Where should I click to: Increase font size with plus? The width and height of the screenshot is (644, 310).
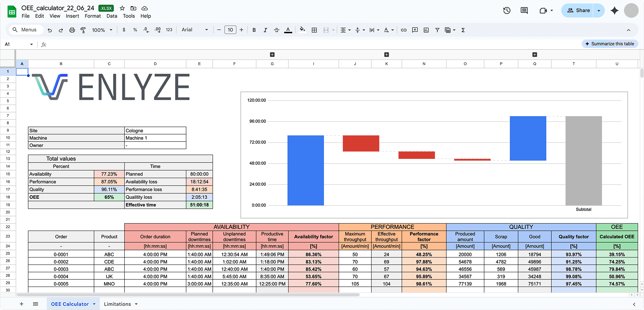click(241, 30)
